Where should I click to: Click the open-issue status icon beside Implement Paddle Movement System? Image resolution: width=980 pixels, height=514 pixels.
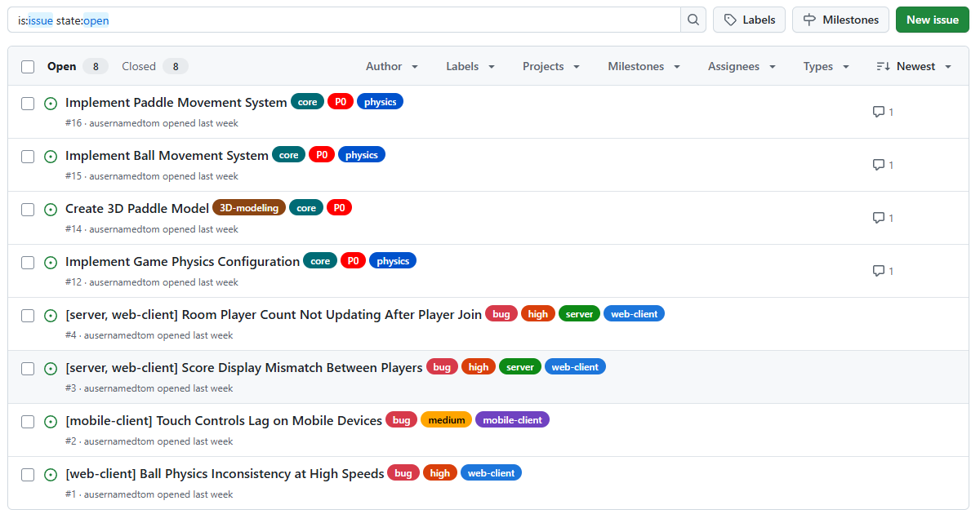[51, 104]
